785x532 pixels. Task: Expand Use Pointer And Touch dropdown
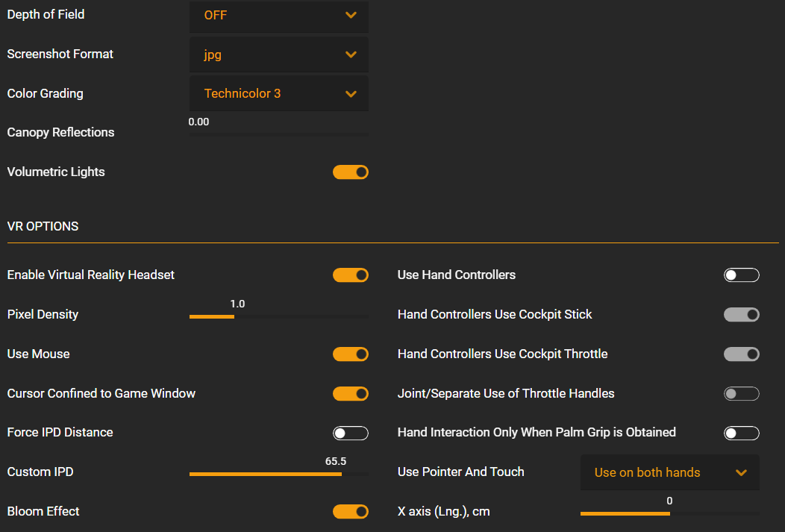(x=669, y=472)
